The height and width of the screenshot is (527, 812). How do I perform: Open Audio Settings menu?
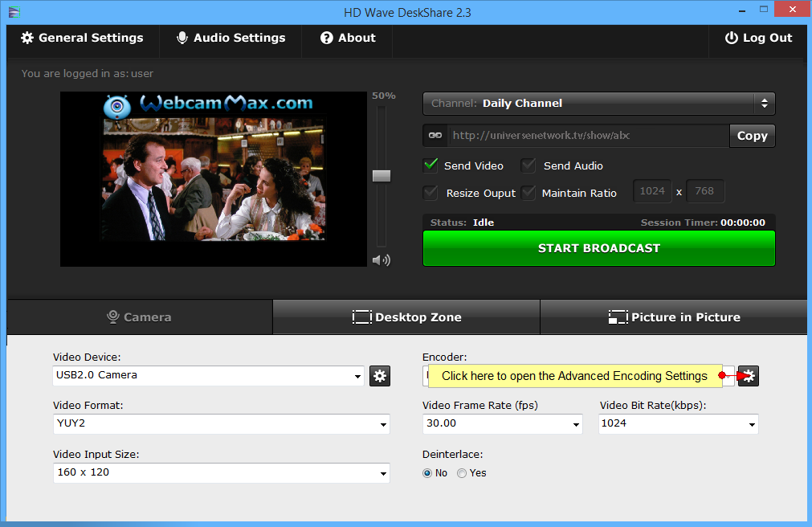pyautogui.click(x=231, y=38)
